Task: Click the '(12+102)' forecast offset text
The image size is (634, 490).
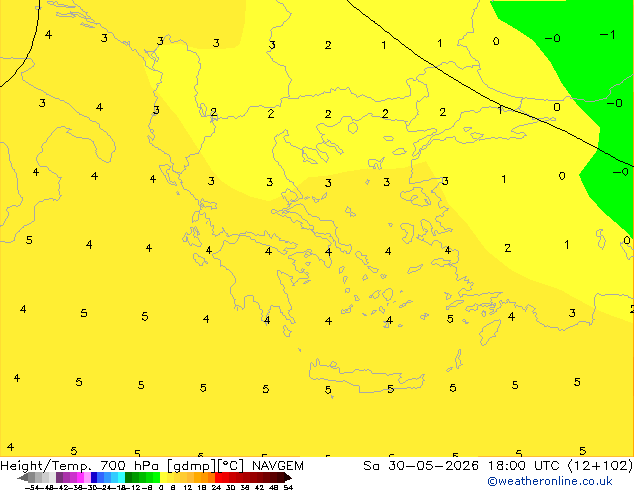Action: (600, 466)
